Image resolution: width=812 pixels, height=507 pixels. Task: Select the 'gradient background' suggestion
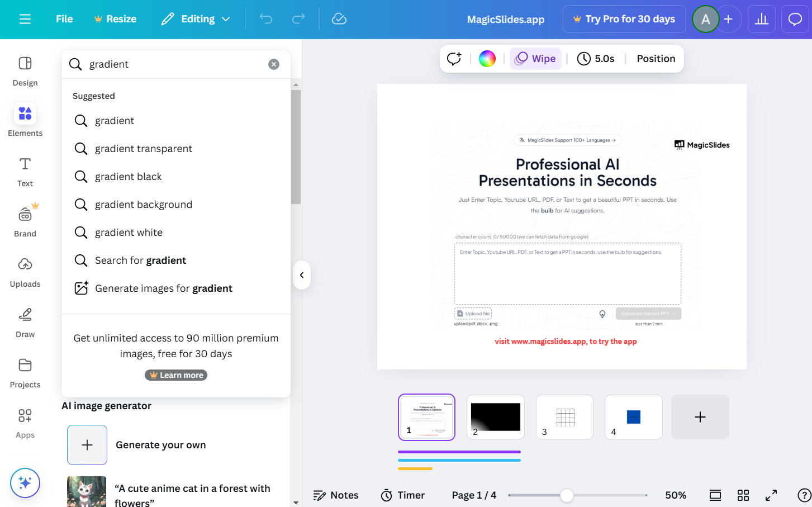pos(176,205)
